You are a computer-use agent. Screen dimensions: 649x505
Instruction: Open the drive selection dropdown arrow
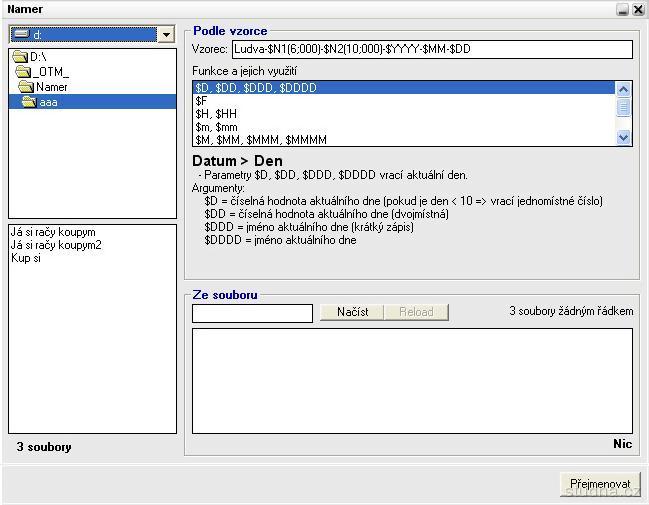166,35
